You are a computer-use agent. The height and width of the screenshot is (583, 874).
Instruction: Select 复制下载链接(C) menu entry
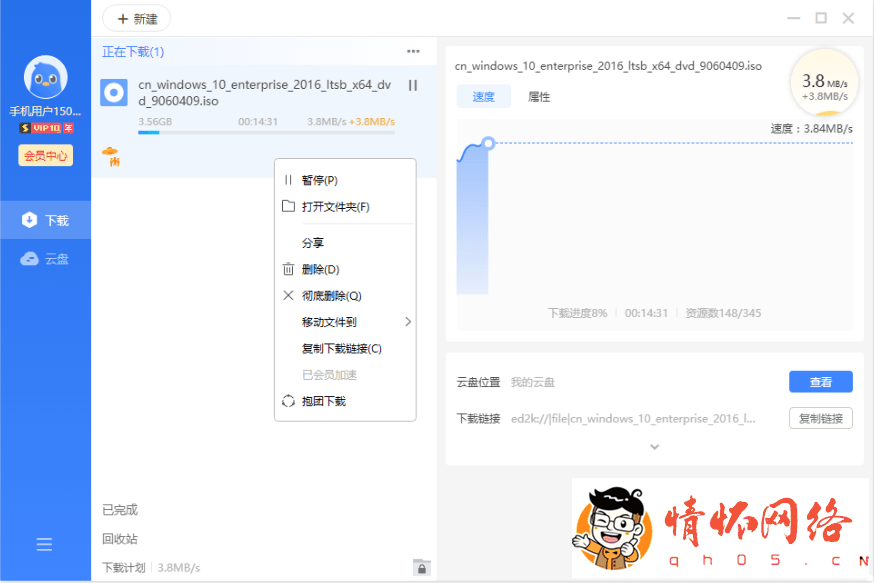coord(345,348)
